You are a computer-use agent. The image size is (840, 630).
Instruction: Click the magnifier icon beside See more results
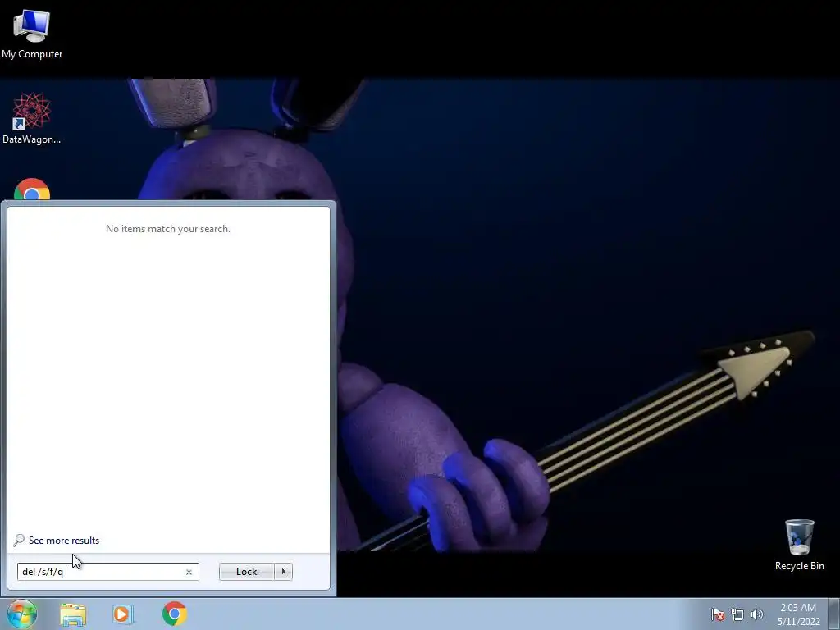click(x=19, y=540)
